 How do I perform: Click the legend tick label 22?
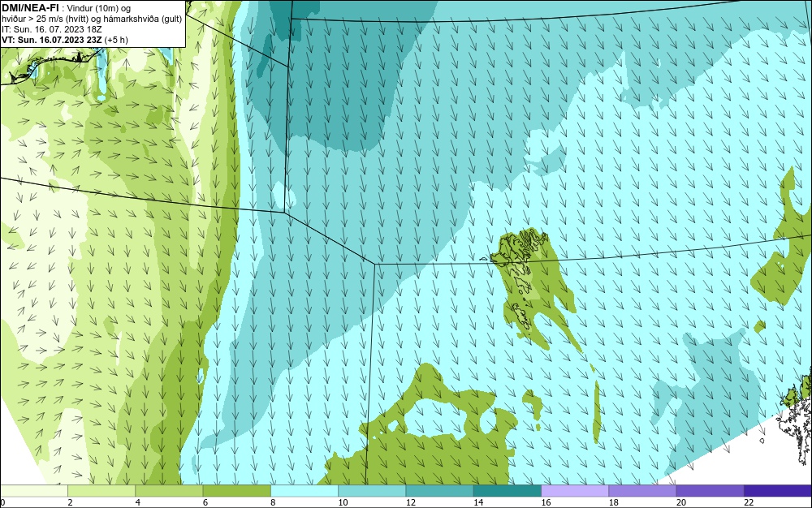(749, 502)
